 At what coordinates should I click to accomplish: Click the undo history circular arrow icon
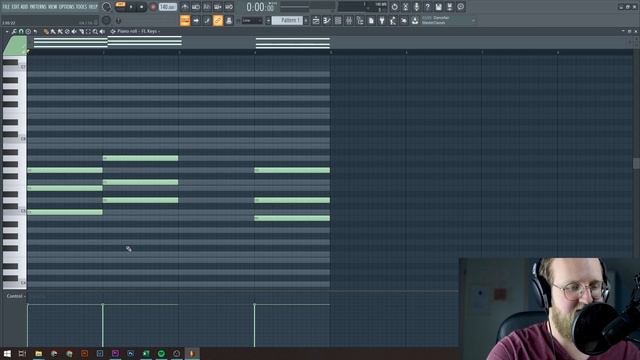(x=394, y=7)
